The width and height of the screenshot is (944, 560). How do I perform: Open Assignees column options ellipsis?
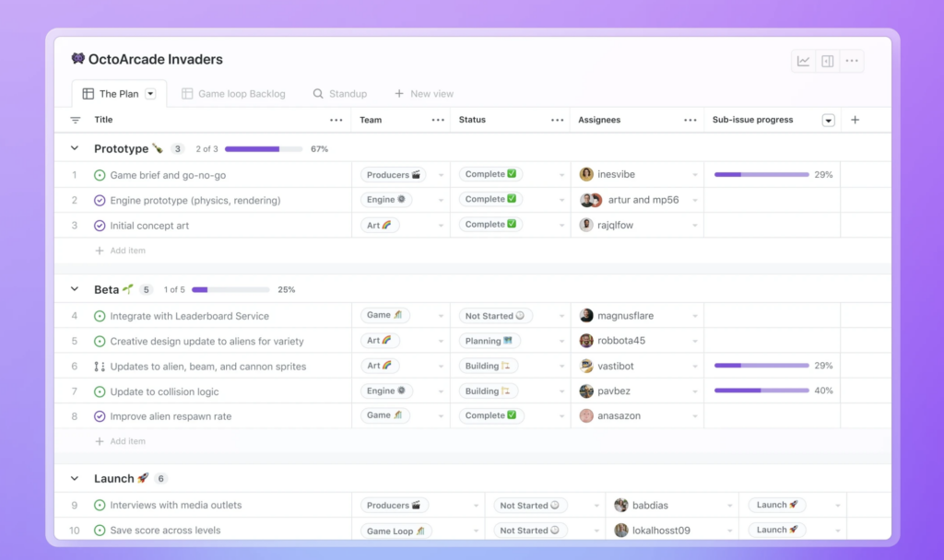(690, 121)
